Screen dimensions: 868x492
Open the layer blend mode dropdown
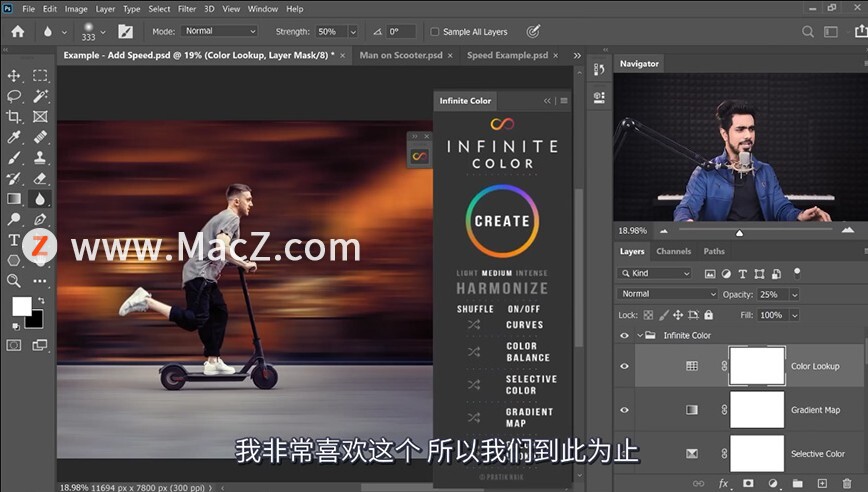(667, 294)
